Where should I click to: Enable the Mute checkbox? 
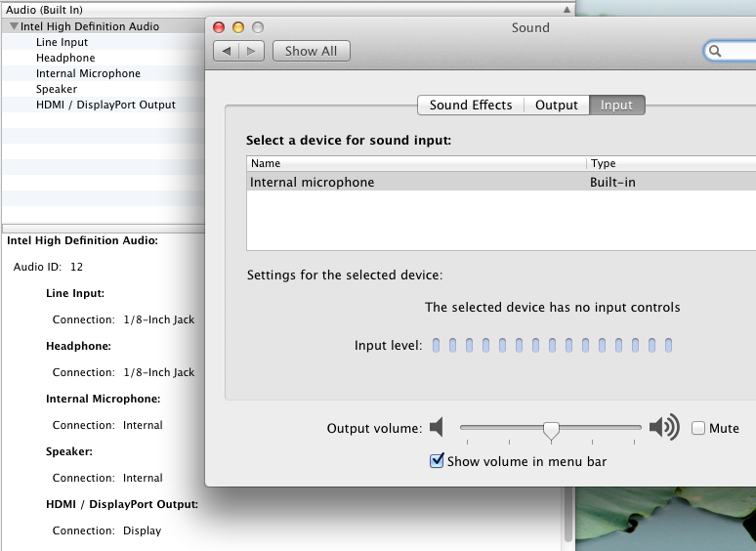coord(698,428)
